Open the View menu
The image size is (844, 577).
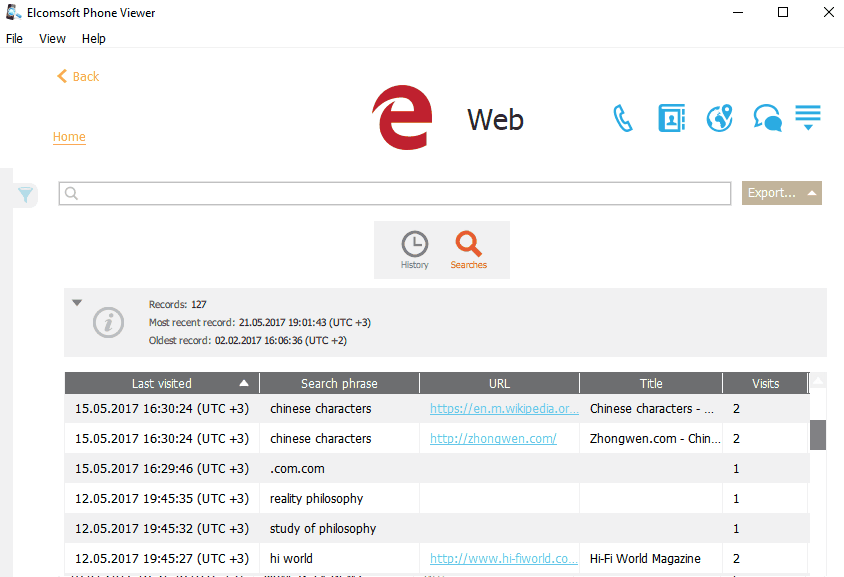(52, 39)
